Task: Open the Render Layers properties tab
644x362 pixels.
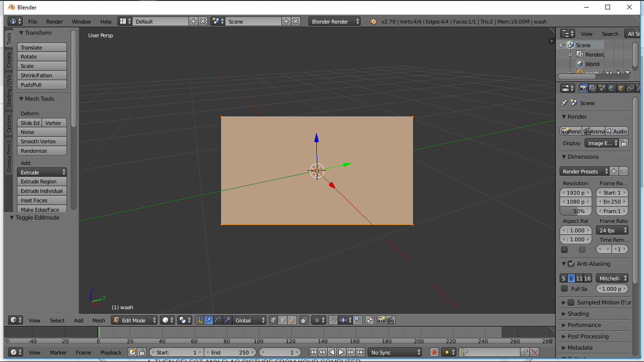Action: click(x=593, y=88)
